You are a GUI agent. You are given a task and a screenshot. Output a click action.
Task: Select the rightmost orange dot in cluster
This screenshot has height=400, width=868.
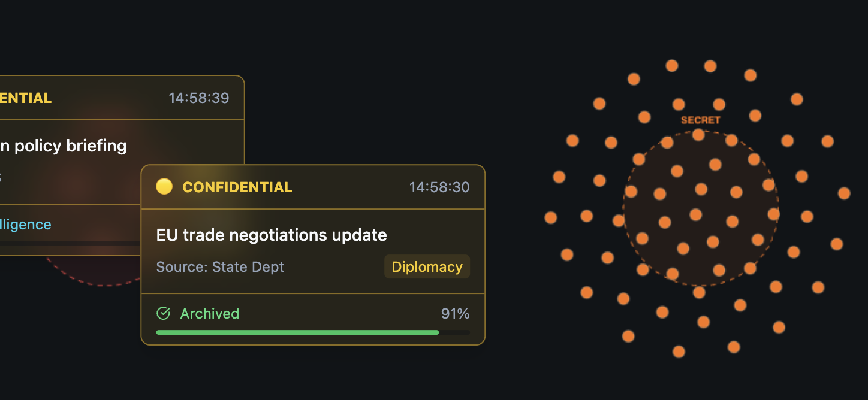coord(844,193)
